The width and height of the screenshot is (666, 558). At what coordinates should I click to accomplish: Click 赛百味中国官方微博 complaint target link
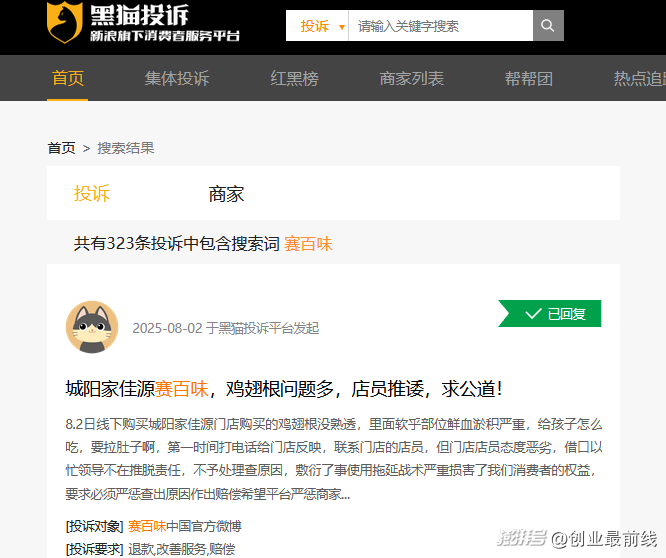pos(184,526)
